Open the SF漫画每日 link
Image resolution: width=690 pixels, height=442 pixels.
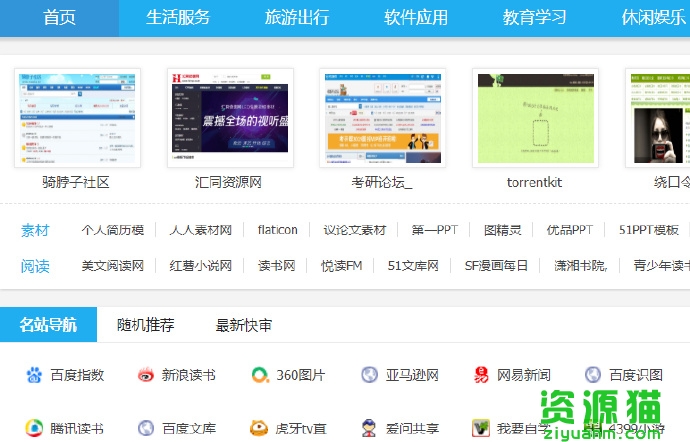pos(496,265)
